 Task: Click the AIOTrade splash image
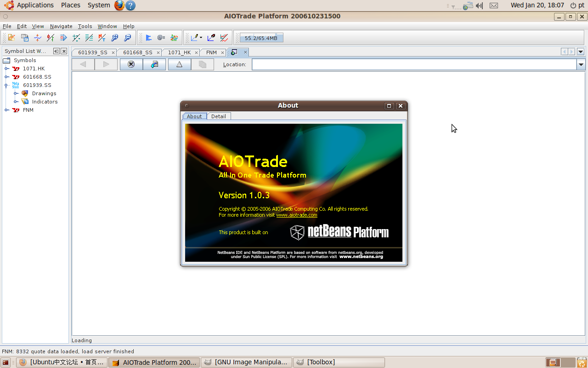(294, 193)
